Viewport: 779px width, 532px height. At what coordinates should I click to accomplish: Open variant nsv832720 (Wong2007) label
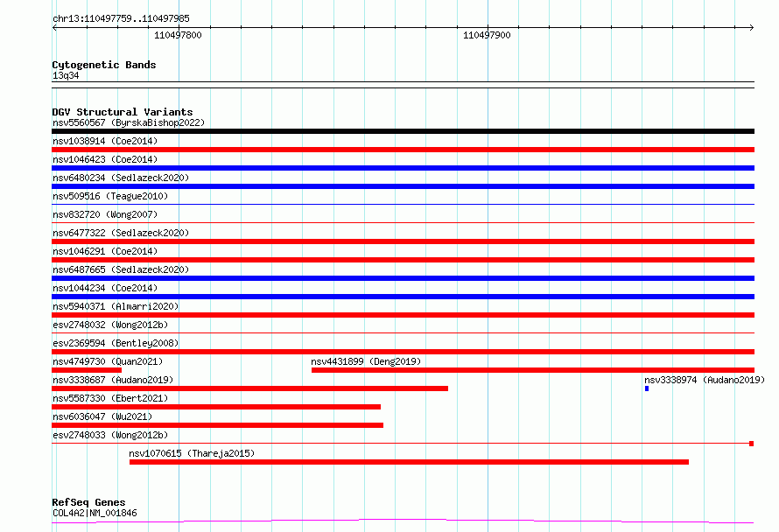click(105, 214)
